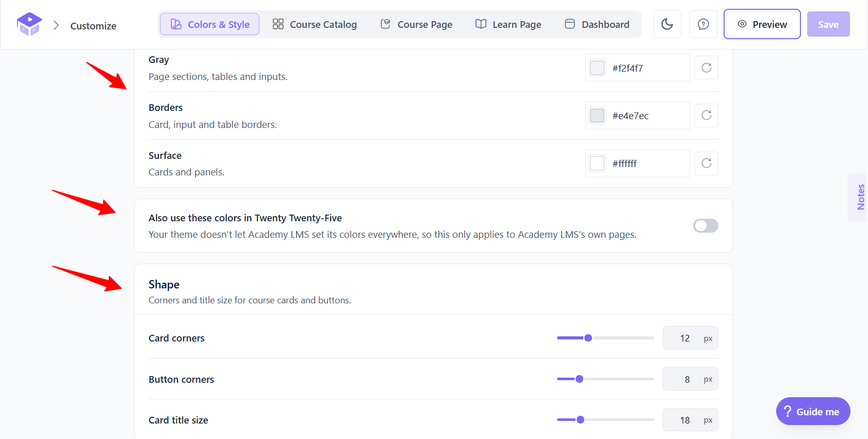Click the Shape section heading
The width and height of the screenshot is (868, 439).
pyautogui.click(x=164, y=285)
